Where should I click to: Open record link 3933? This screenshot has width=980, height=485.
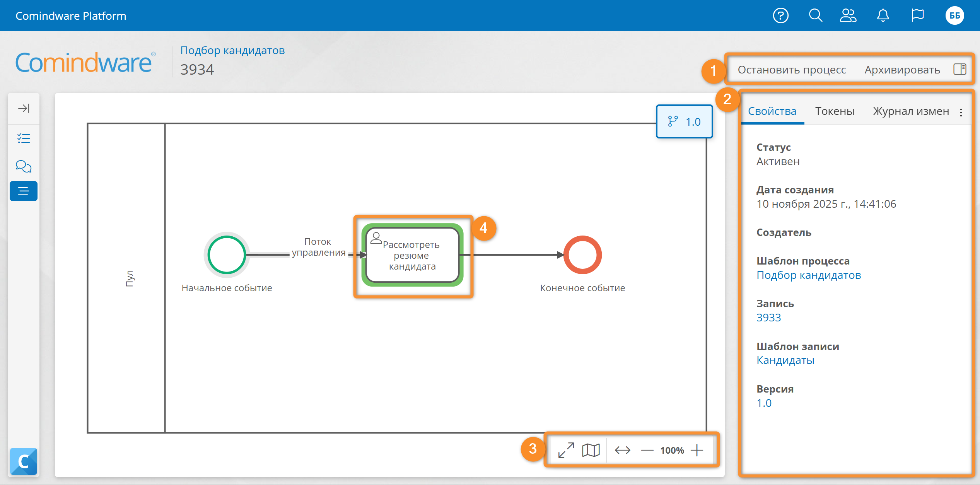pyautogui.click(x=768, y=318)
